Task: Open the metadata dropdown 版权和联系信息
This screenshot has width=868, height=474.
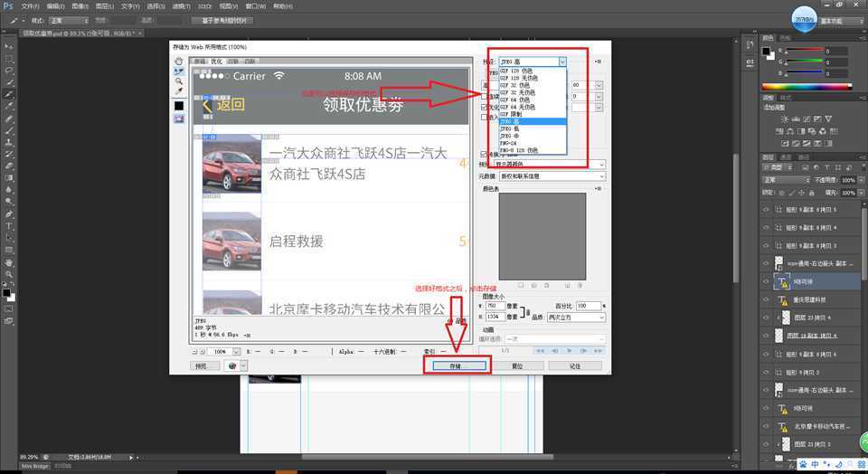Action: (x=552, y=176)
